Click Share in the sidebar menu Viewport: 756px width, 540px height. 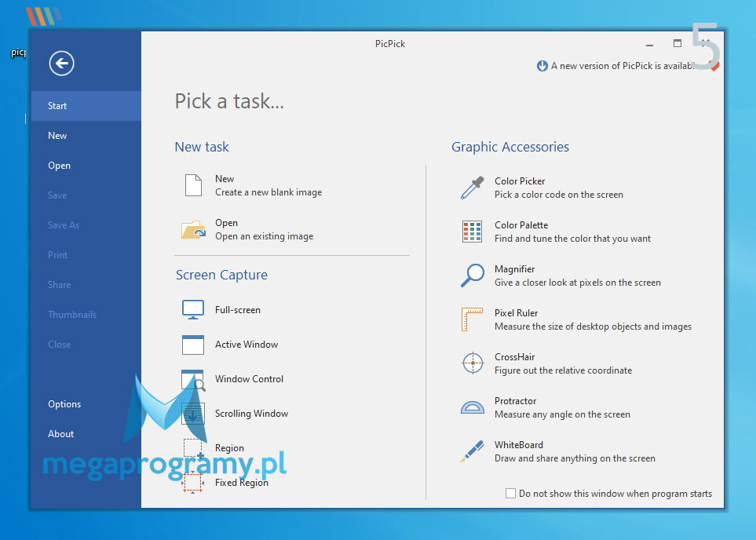click(86, 285)
